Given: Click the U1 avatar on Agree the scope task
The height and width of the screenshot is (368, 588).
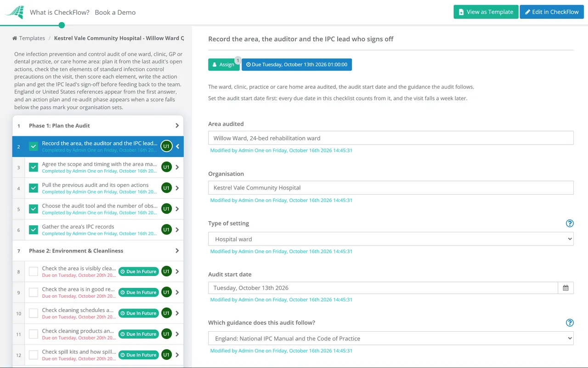Looking at the screenshot, I should (166, 167).
